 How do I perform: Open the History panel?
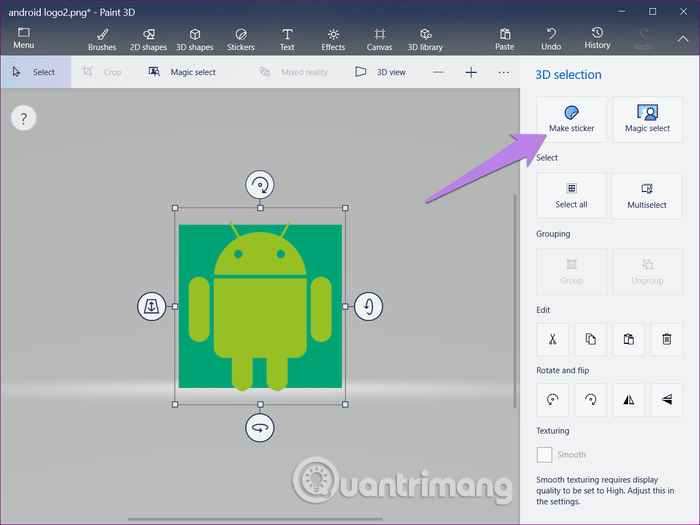coord(597,38)
